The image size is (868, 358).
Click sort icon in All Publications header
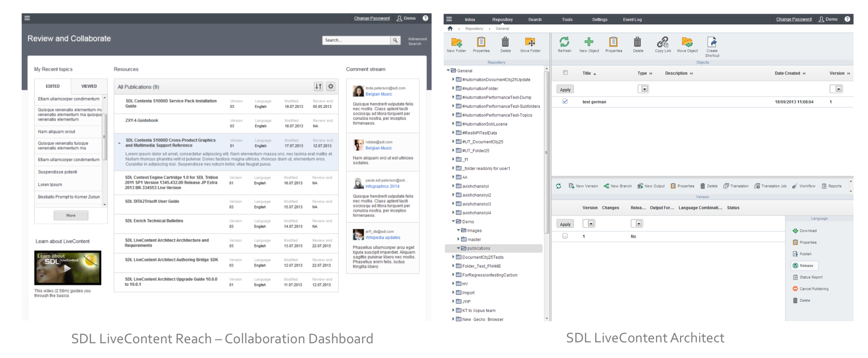(x=318, y=86)
